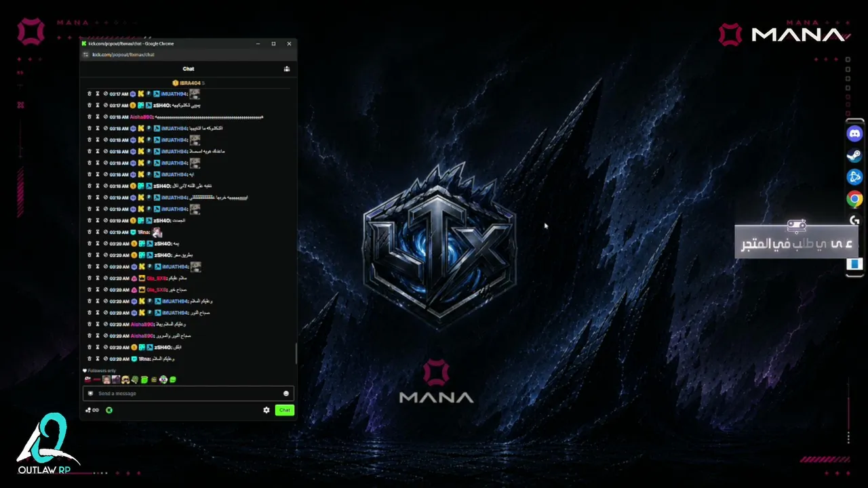Screen dimensions: 868x488
Task: Timeout Aisha890 on the 03:18 AM row
Action: 97,117
